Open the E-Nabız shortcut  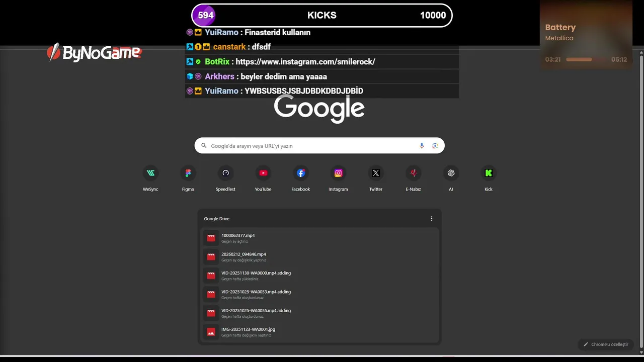[x=413, y=178]
